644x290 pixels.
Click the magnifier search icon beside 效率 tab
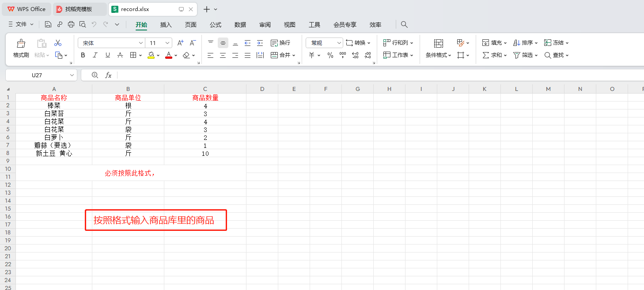click(x=404, y=25)
